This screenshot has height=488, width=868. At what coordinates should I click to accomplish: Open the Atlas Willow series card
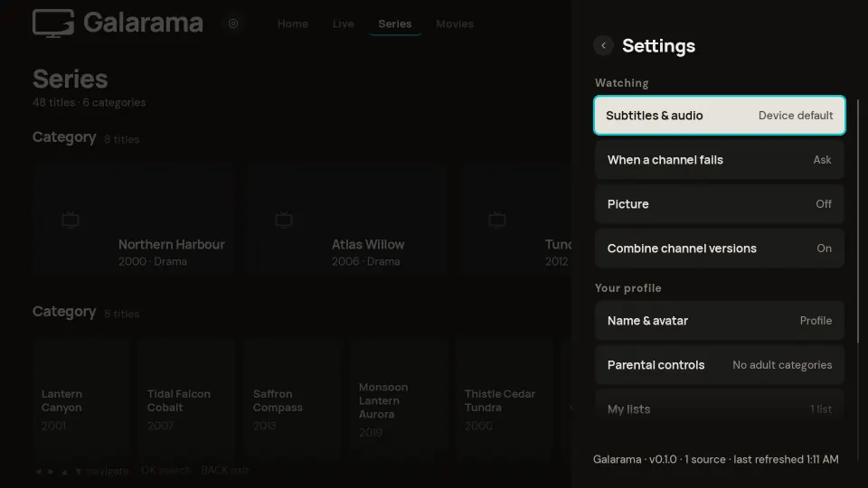(347, 220)
